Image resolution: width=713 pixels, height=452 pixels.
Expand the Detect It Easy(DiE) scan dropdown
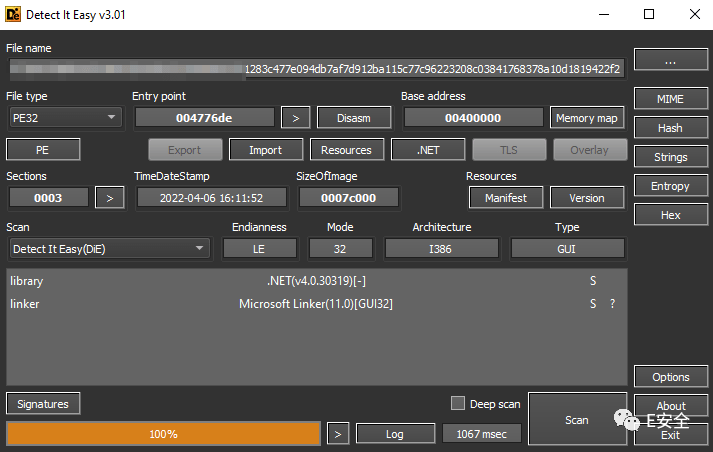(x=109, y=249)
